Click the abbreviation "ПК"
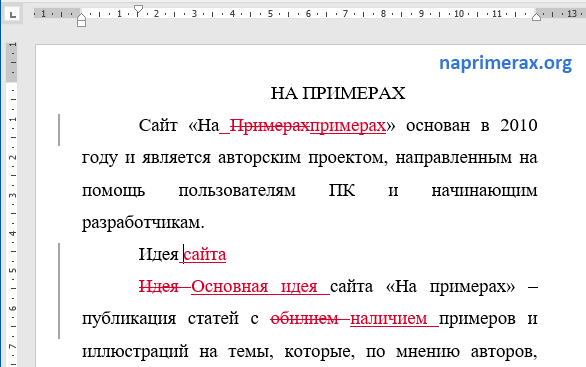The width and height of the screenshot is (586, 367). click(342, 191)
